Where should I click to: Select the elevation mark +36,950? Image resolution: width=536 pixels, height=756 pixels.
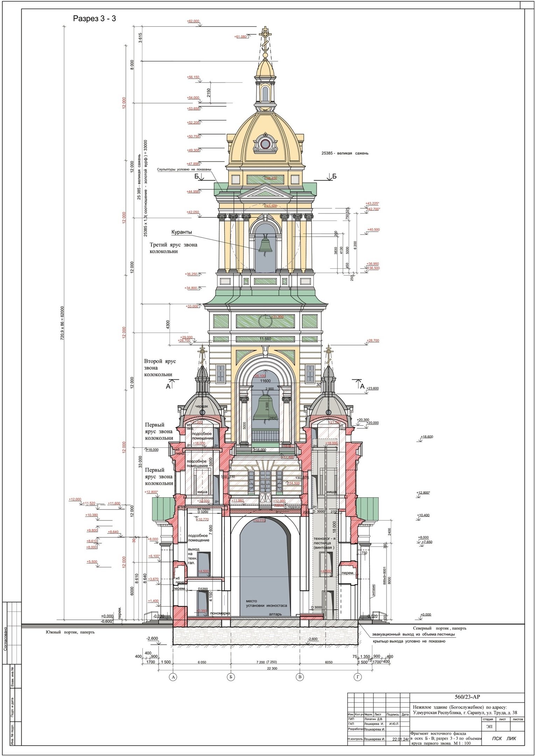373,264
